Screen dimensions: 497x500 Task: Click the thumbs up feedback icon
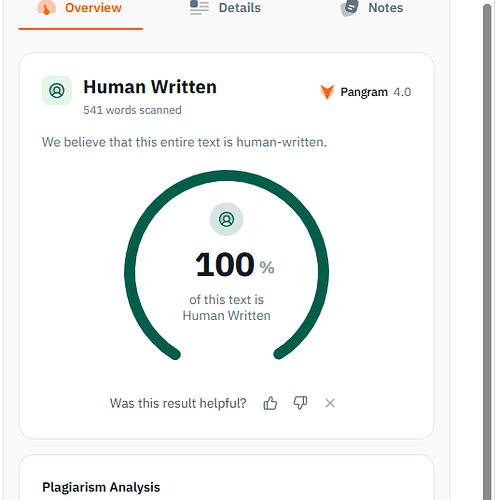pos(270,403)
